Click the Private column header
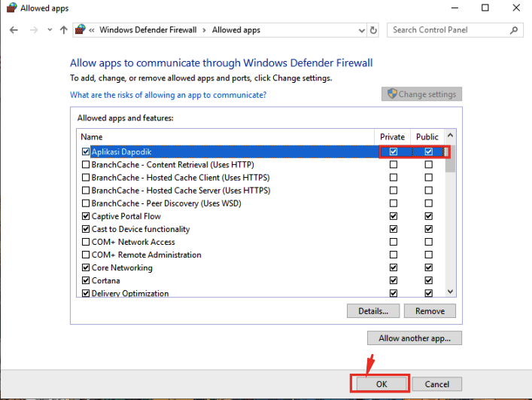The image size is (532, 400). (393, 137)
